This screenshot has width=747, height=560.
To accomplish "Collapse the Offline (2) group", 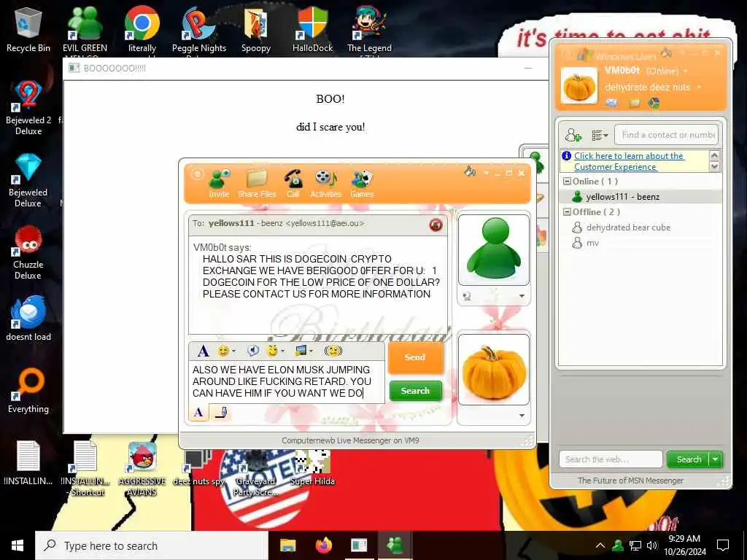I will pos(567,212).
